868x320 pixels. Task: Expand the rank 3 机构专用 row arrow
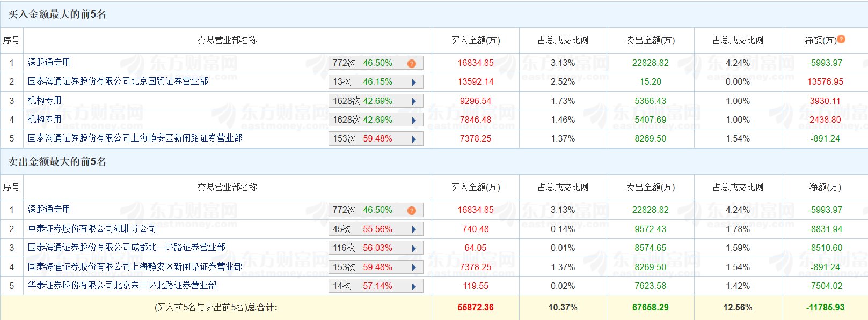point(414,101)
